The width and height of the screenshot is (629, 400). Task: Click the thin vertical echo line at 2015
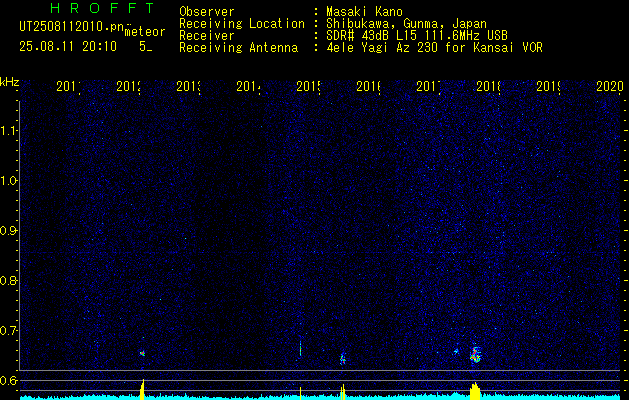pos(300,349)
